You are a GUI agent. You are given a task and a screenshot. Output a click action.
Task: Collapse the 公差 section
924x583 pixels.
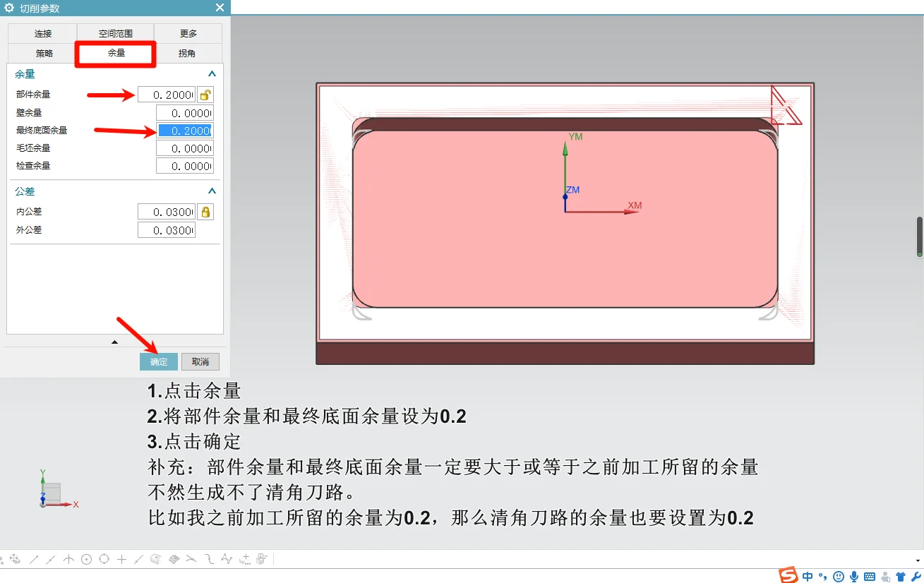coord(212,191)
